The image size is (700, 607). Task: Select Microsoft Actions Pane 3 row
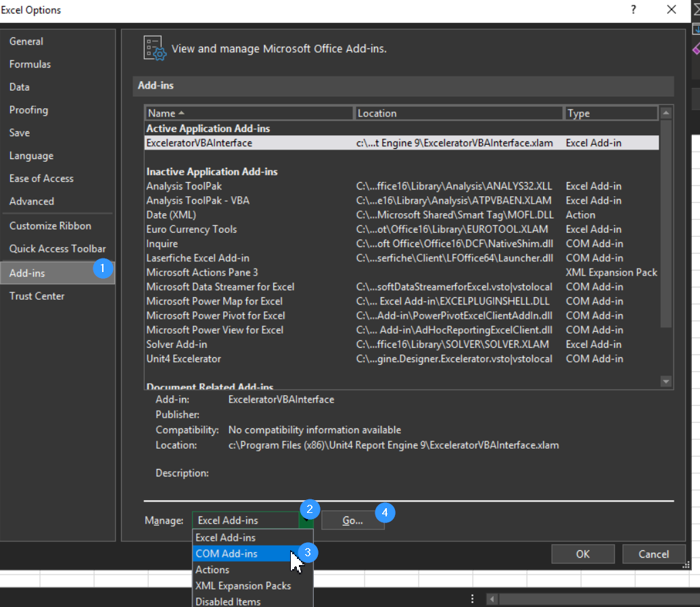click(x=402, y=273)
